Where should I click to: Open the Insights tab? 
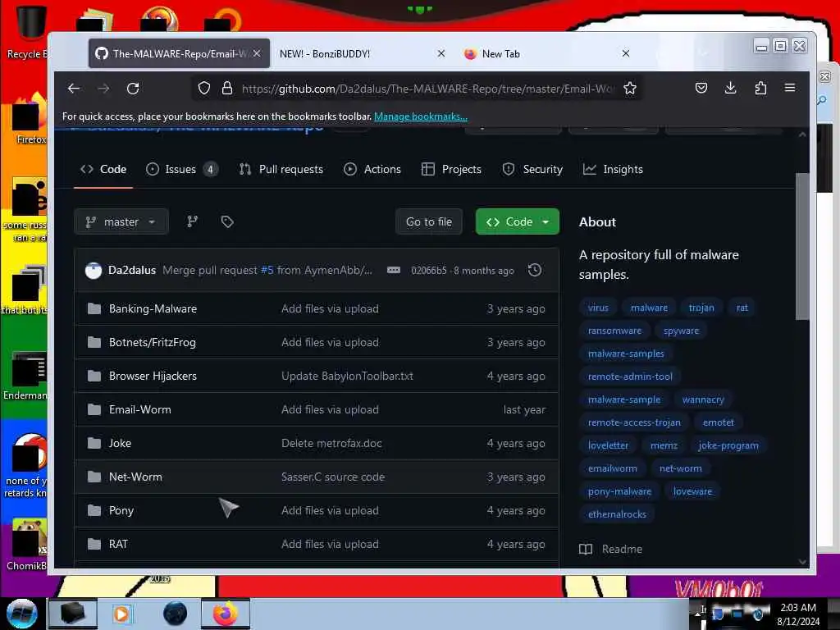(613, 169)
